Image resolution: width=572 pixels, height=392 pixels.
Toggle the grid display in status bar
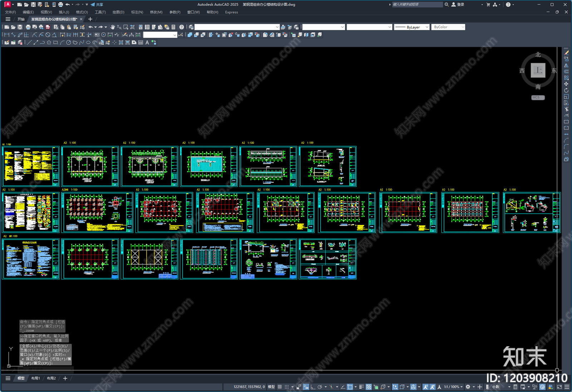tap(280, 387)
